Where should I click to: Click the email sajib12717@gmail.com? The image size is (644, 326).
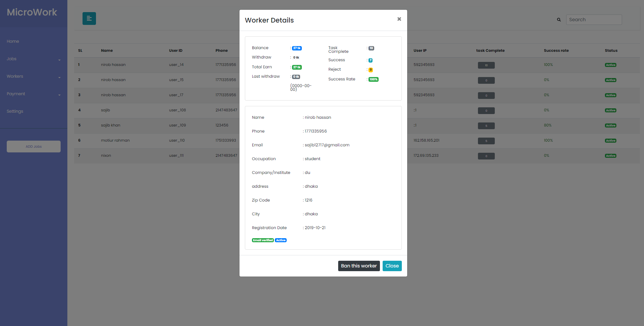[327, 145]
